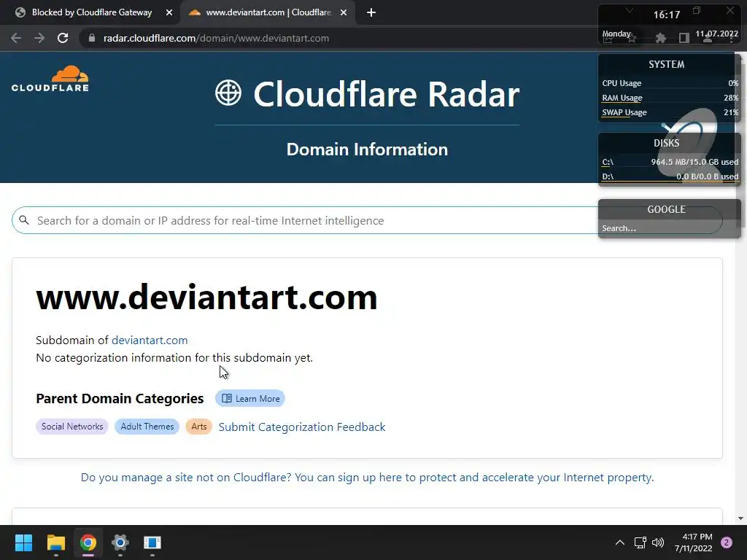Select the Adult Themes category tag
747x560 pixels.
click(x=147, y=427)
